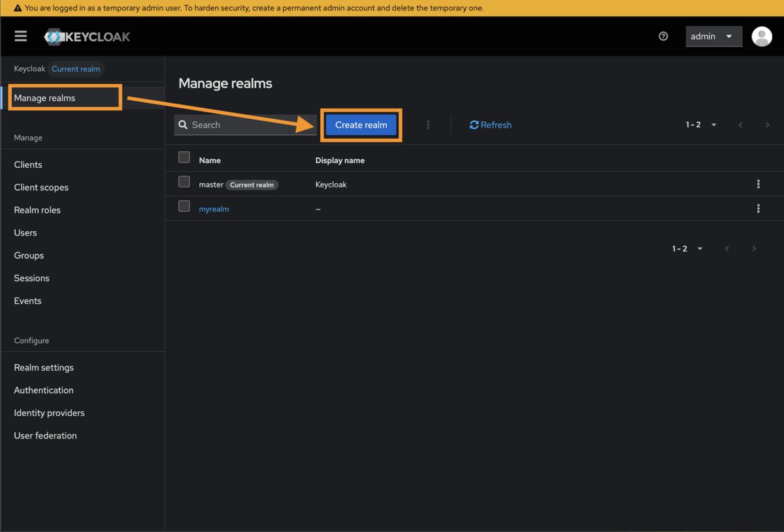Click the master realm name
The image size is (784, 532).
click(x=211, y=185)
